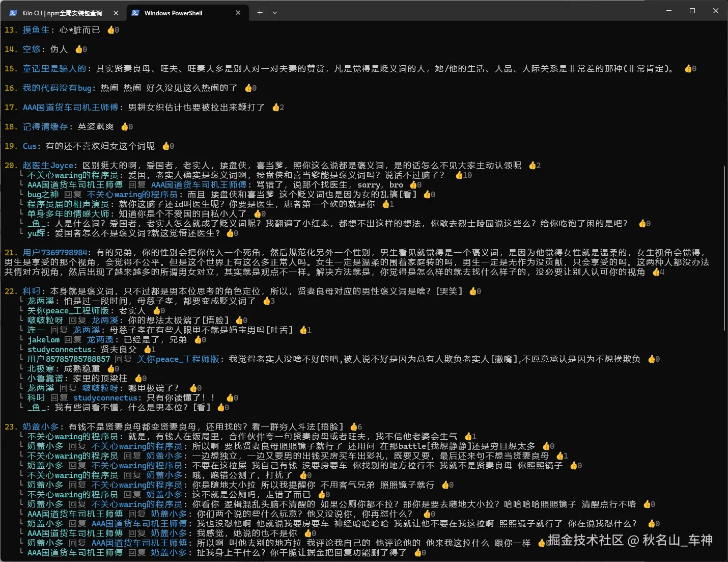
Task: Click thumbs-up on 记得清缓存's 英姿飒爽 comment
Action: point(125,126)
